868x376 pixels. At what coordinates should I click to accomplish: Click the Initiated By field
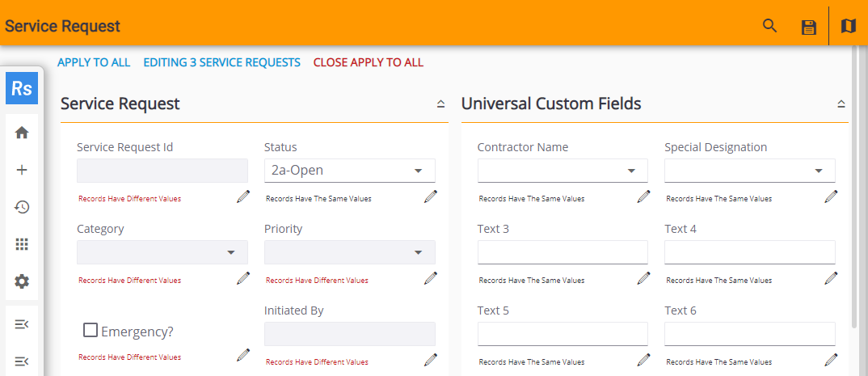350,334
